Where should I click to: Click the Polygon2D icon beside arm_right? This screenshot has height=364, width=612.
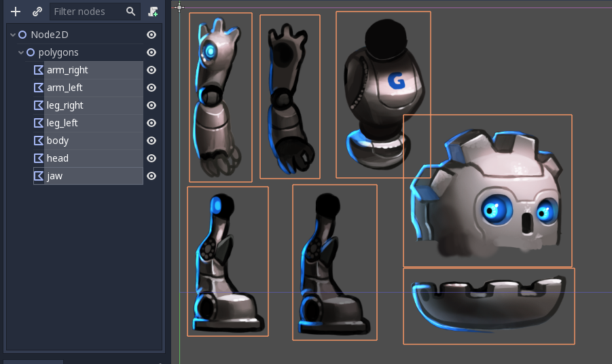[39, 70]
